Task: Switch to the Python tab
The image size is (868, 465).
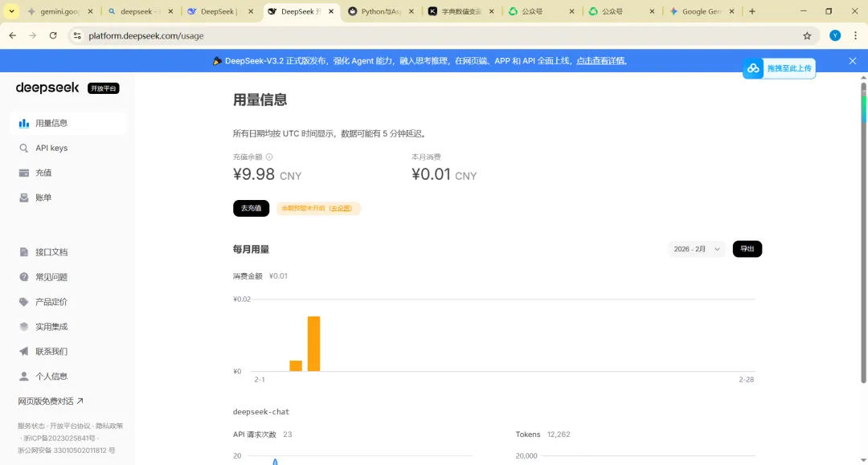Action: pyautogui.click(x=381, y=11)
